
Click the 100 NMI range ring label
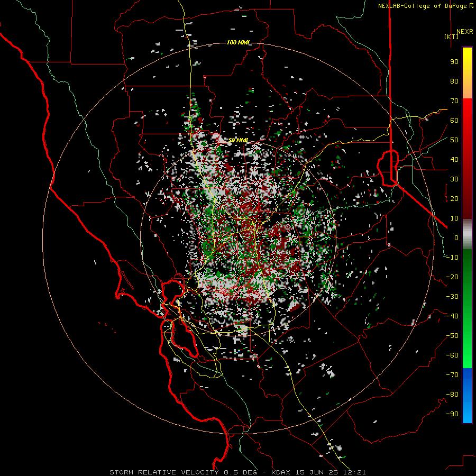237,42
